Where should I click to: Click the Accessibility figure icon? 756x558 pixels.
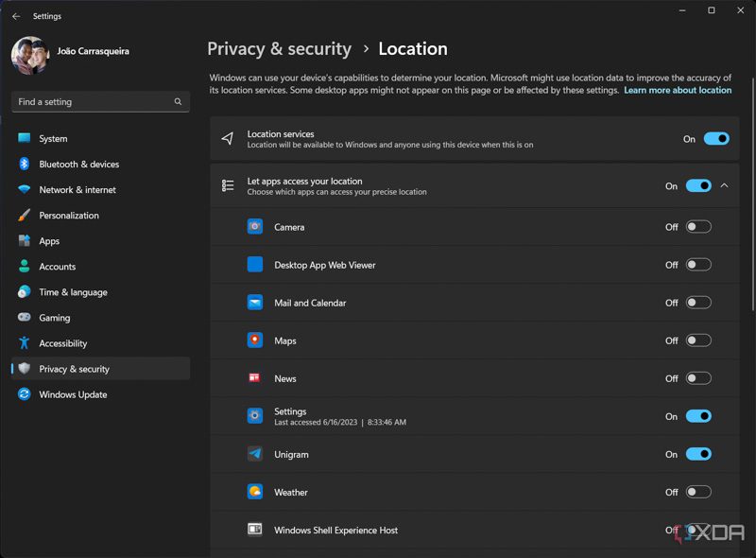(x=25, y=343)
